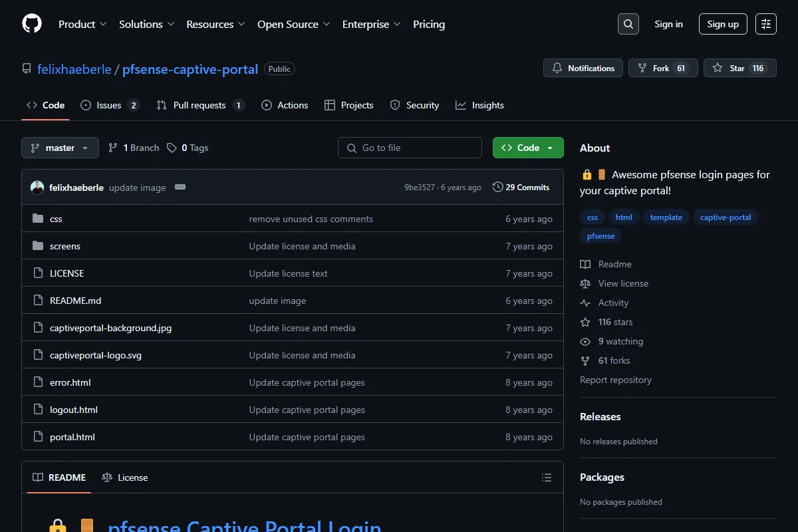Open the search magnifier button
Viewport: 798px width, 532px height.
pyautogui.click(x=628, y=24)
